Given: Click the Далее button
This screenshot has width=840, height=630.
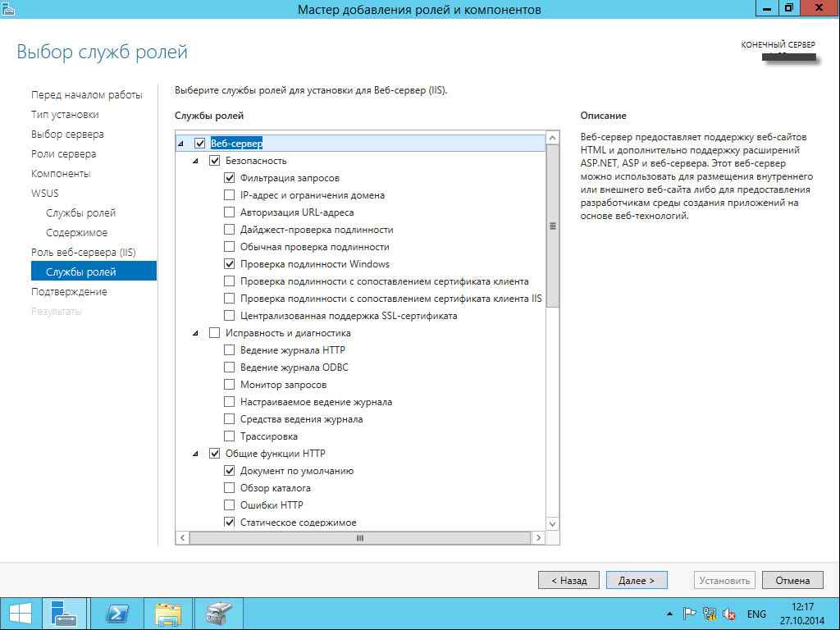Looking at the screenshot, I should tap(637, 580).
